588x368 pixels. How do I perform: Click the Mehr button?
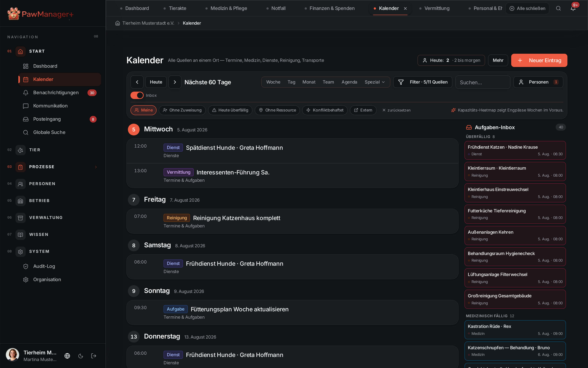pos(498,60)
